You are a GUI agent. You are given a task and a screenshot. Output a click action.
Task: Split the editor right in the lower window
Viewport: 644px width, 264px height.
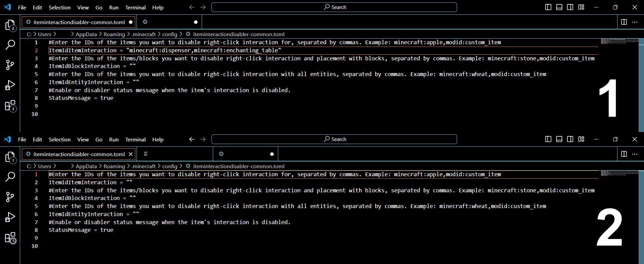(624, 154)
